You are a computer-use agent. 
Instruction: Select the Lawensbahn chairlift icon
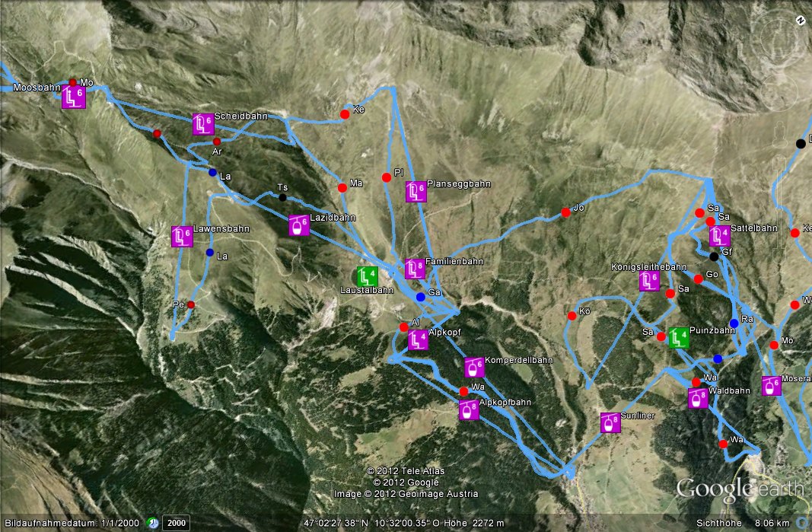183,237
